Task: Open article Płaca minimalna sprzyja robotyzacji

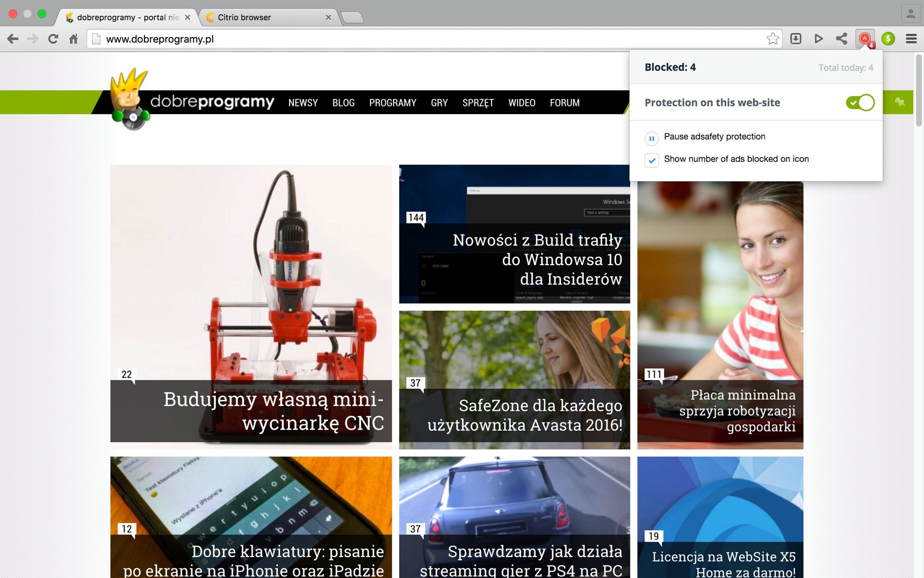Action: [x=737, y=411]
